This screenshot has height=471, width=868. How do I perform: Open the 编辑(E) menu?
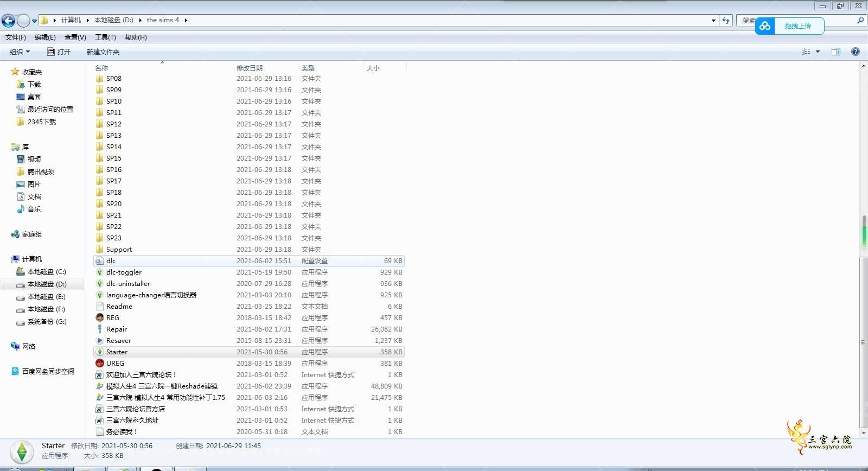coord(45,37)
